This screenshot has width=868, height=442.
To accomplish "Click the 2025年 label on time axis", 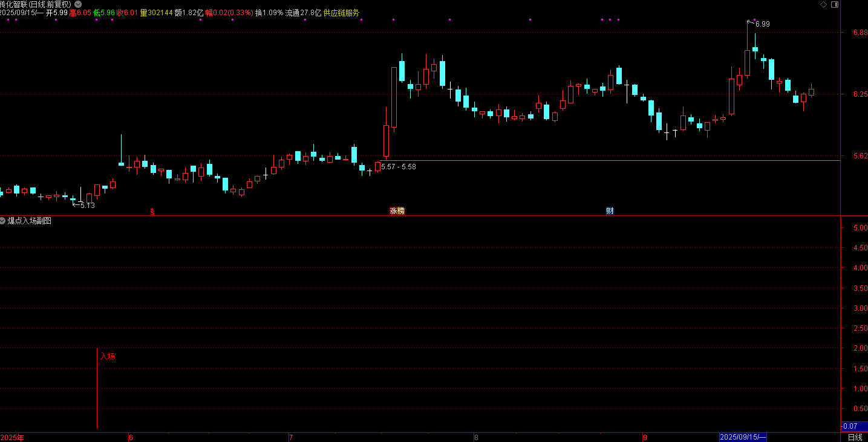I will click(x=12, y=437).
